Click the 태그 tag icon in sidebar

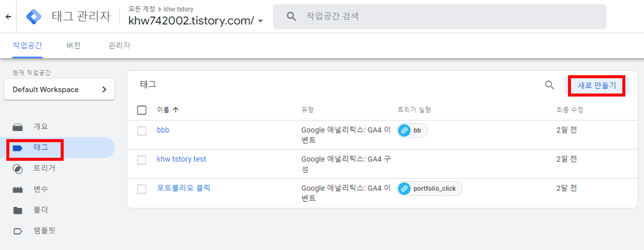coord(18,148)
